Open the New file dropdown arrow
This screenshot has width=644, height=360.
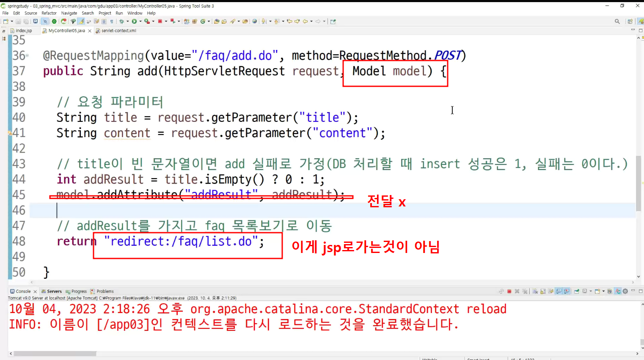pyautogui.click(x=12, y=21)
